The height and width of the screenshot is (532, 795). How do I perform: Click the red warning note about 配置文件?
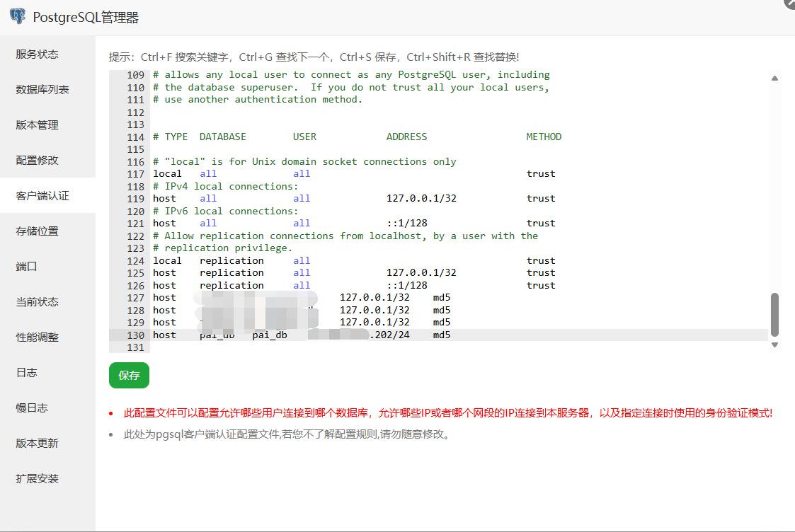point(447,413)
